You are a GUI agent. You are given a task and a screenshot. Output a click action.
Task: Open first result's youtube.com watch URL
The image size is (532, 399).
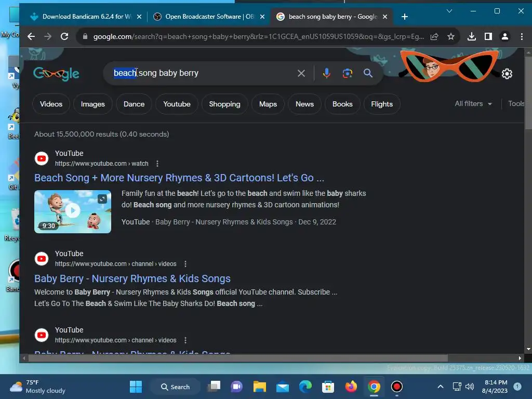[x=101, y=164]
